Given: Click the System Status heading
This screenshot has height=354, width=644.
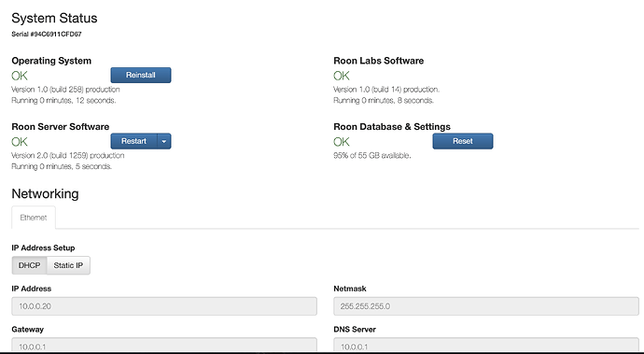Looking at the screenshot, I should (54, 18).
